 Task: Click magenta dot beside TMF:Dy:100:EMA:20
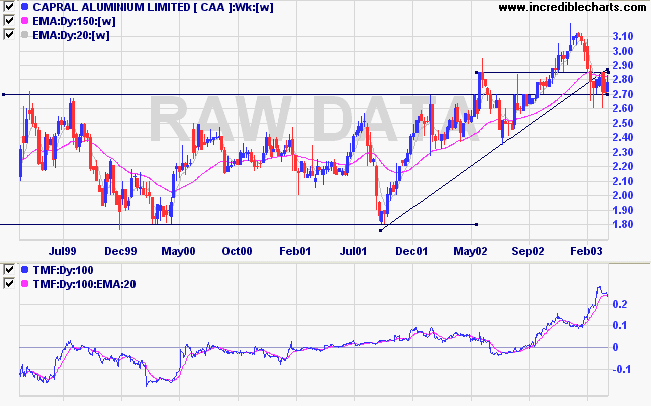[x=24, y=284]
